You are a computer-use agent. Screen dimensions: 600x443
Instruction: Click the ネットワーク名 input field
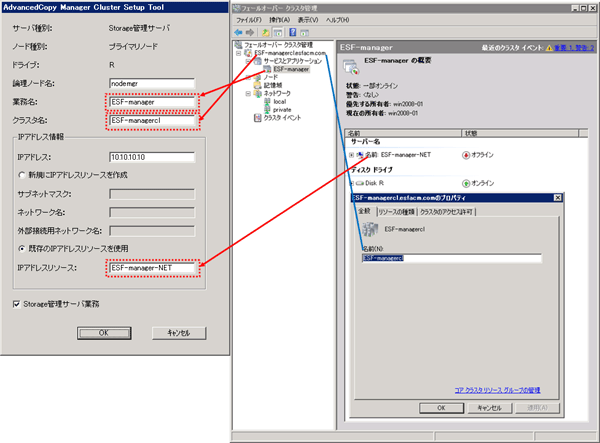point(152,212)
